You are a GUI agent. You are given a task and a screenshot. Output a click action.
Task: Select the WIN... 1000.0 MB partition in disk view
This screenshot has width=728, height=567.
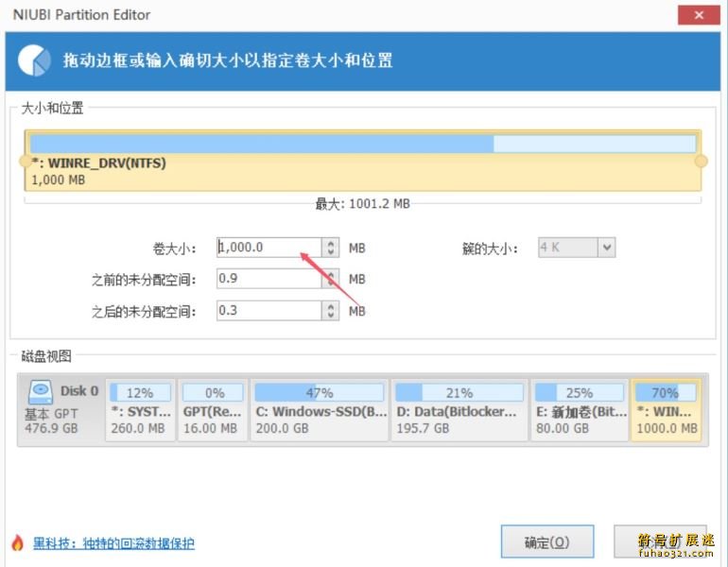[667, 410]
